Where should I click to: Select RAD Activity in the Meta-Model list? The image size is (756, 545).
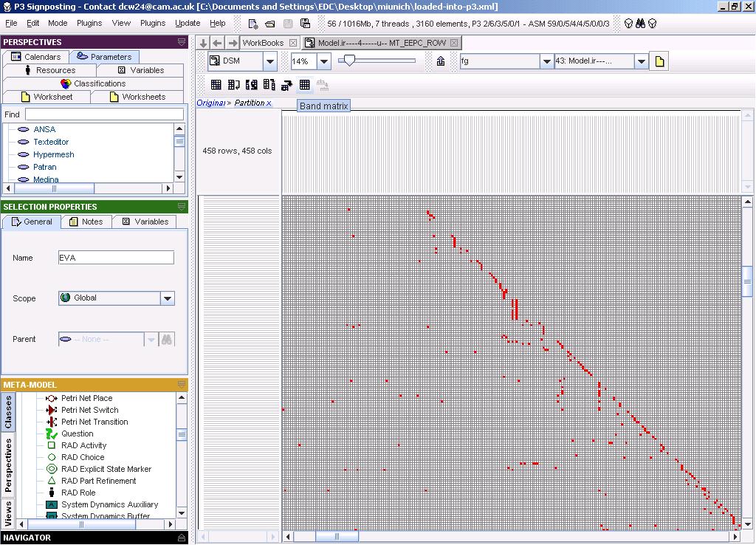(83, 445)
